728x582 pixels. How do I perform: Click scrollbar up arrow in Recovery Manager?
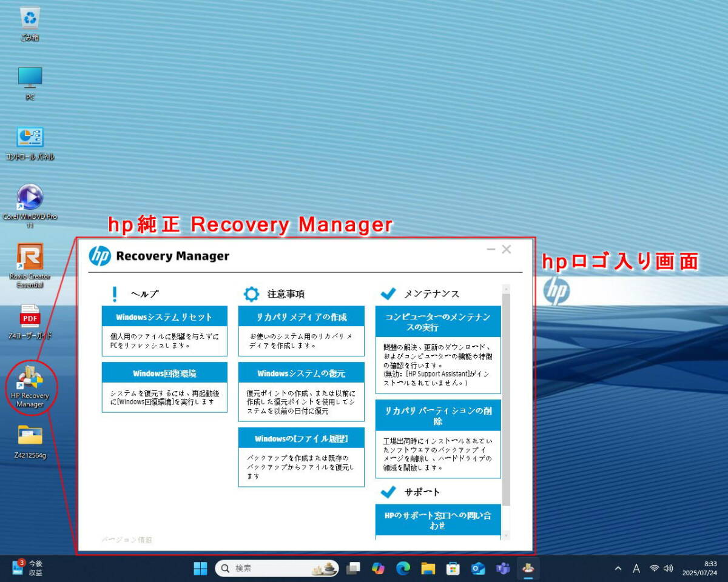coord(506,289)
